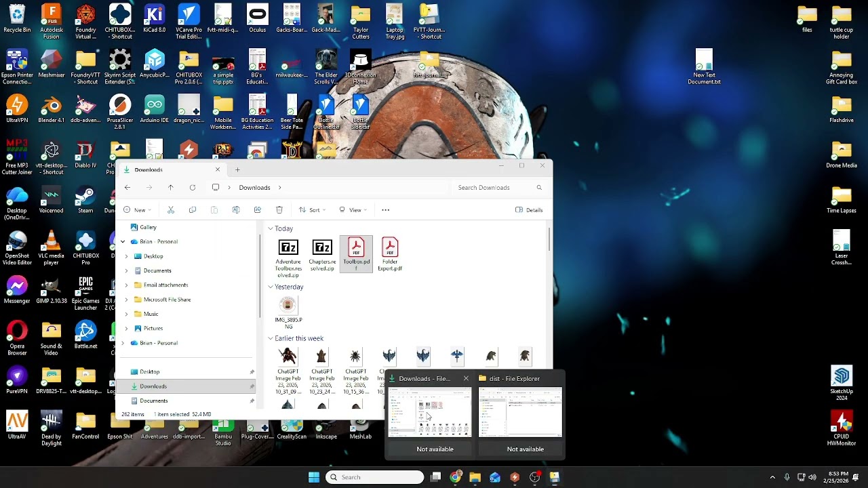The image size is (868, 488).
Task: Select the Folder Export.pdf file
Action: [390, 255]
